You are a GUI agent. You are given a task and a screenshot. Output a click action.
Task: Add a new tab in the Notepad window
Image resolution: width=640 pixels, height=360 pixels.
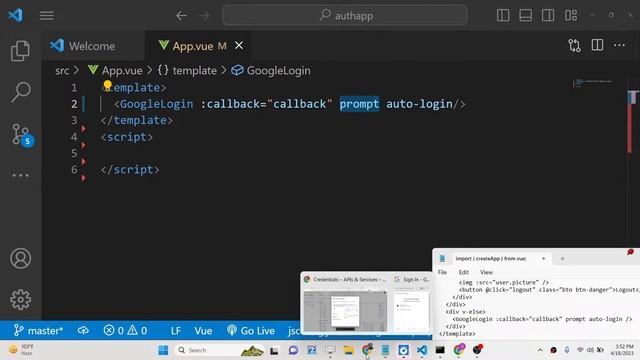pyautogui.click(x=562, y=258)
